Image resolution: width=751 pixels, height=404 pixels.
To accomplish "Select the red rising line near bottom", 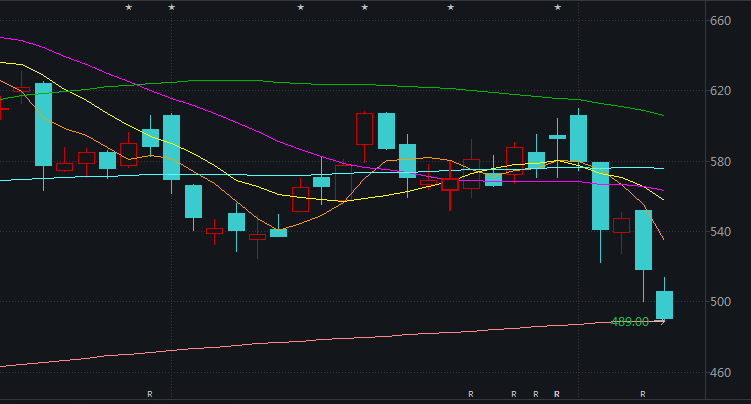I will pyautogui.click(x=300, y=340).
